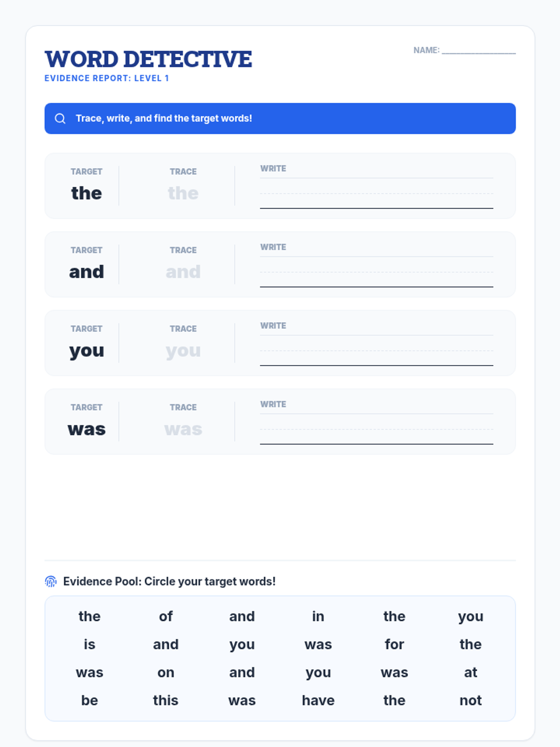Image resolution: width=560 pixels, height=747 pixels.
Task: Click the faded trace word 'the'
Action: (x=183, y=193)
